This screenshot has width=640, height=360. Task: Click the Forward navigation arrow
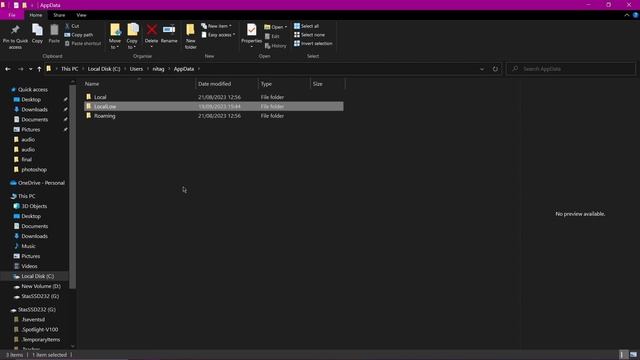tap(20, 69)
